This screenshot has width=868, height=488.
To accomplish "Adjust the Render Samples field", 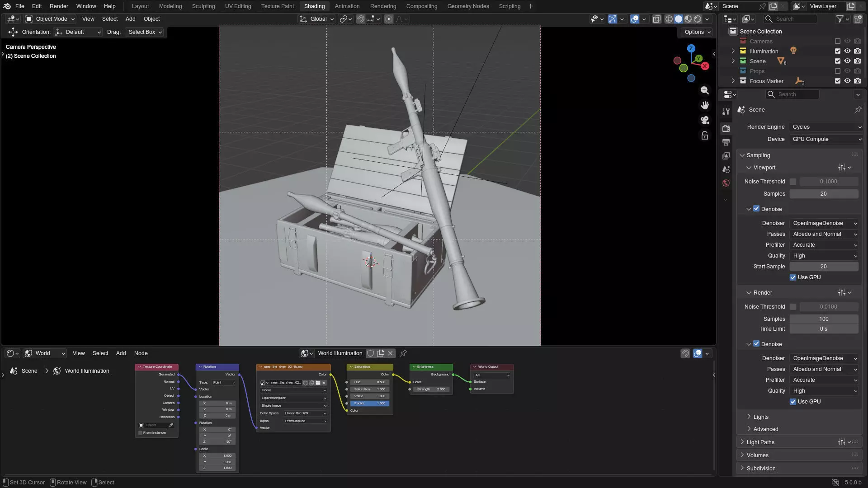I will coord(824,319).
